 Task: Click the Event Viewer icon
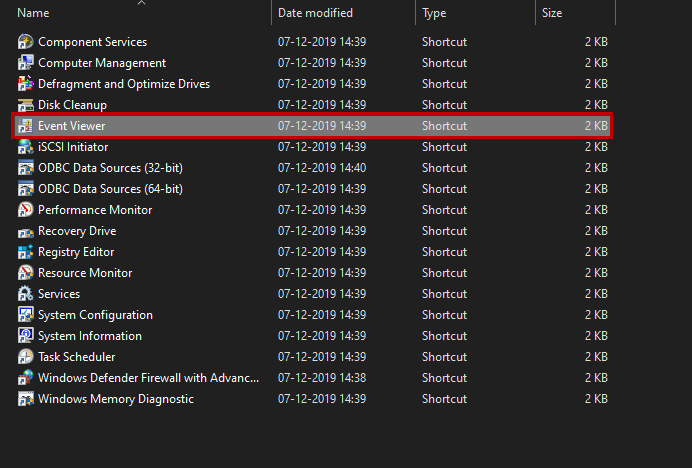click(x=26, y=126)
